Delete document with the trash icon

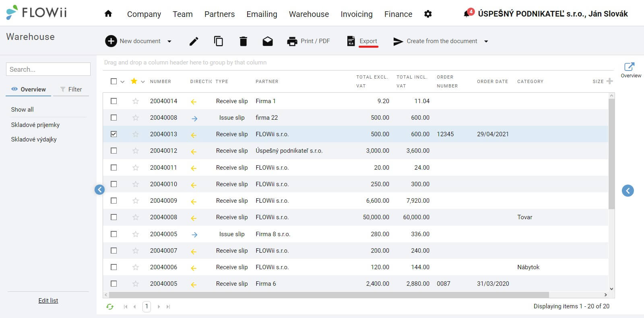[x=243, y=41]
